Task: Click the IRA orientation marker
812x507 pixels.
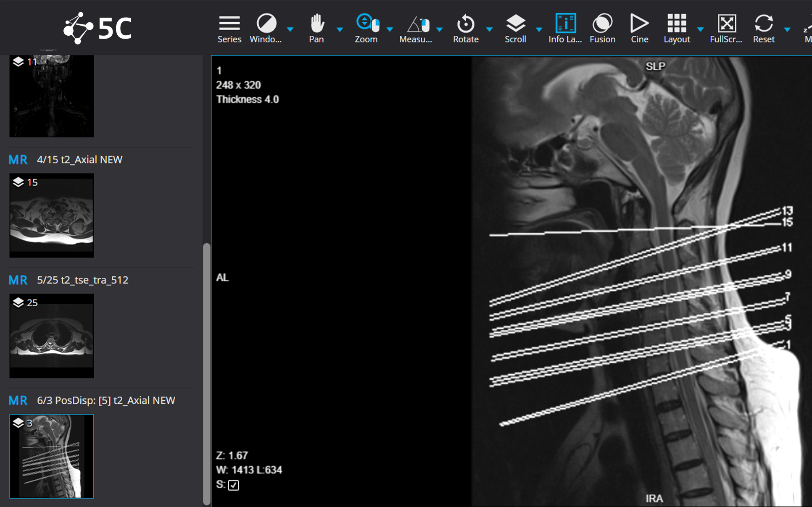Action: point(654,499)
